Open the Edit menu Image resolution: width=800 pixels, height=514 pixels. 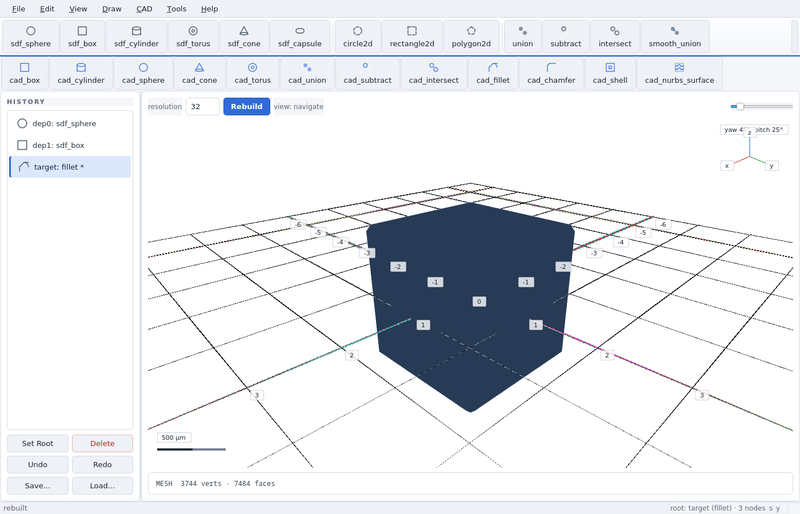[x=47, y=9]
